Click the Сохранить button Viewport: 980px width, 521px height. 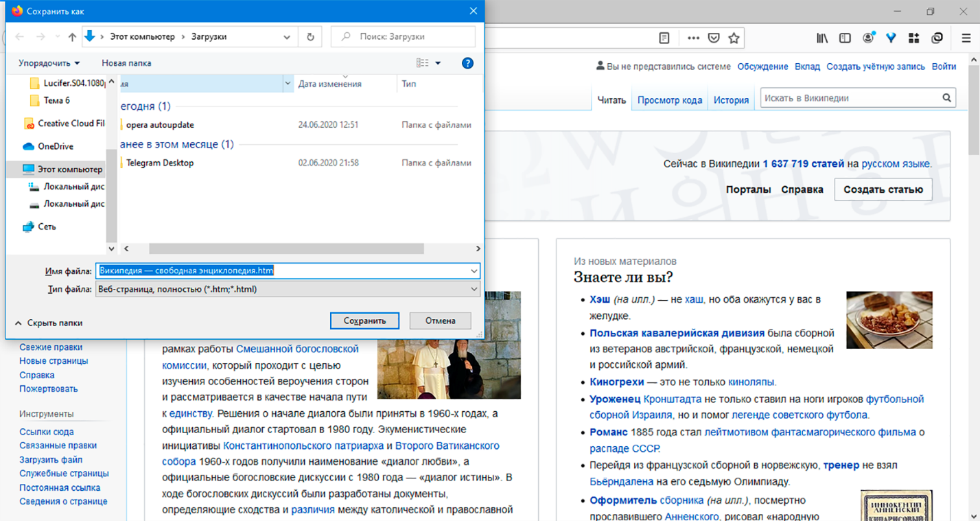pyautogui.click(x=364, y=321)
